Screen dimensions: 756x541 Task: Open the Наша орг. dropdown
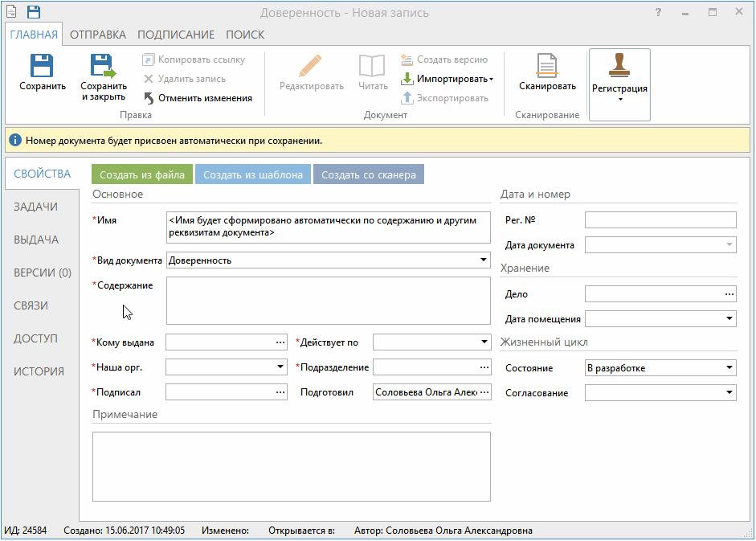[x=280, y=367]
